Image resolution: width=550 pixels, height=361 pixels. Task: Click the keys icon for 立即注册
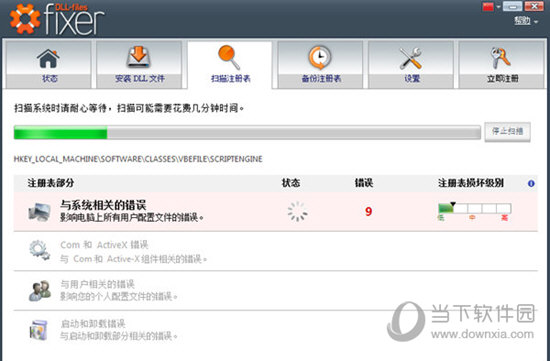pyautogui.click(x=500, y=58)
